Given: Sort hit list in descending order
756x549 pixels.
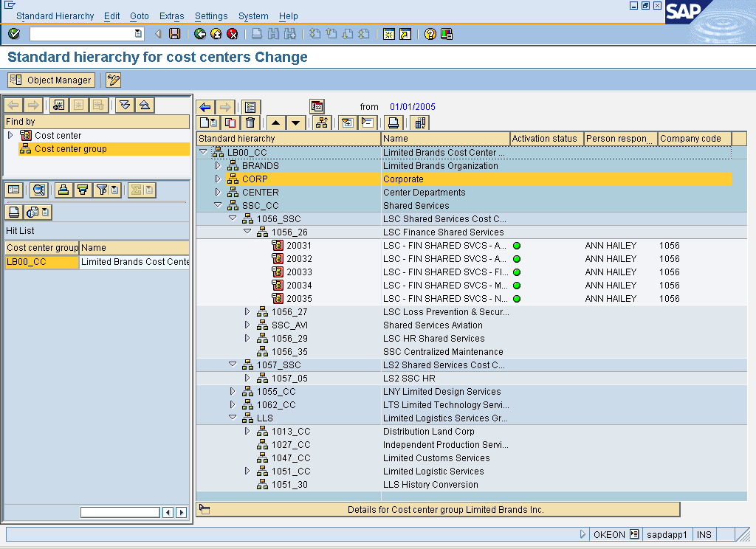Looking at the screenshot, I should [83, 190].
